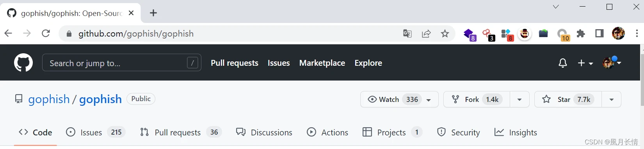Screen dimensions: 644x149
Task: Click the Public visibility badge
Action: pyautogui.click(x=141, y=99)
